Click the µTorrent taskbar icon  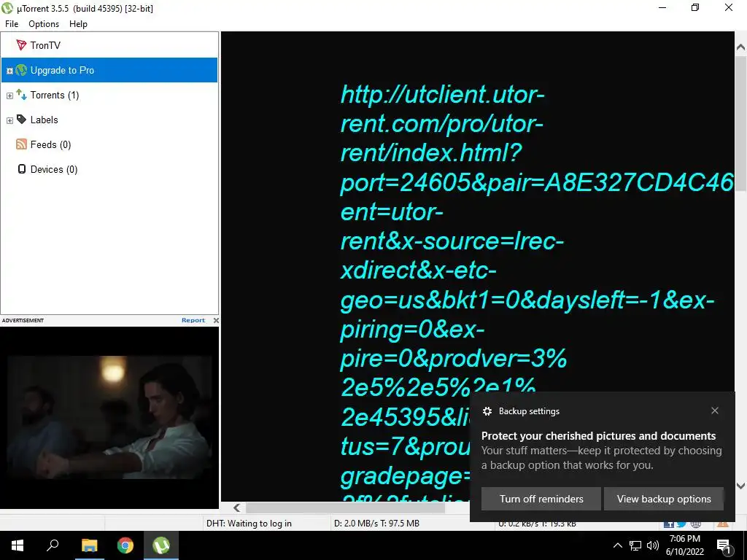point(161,545)
